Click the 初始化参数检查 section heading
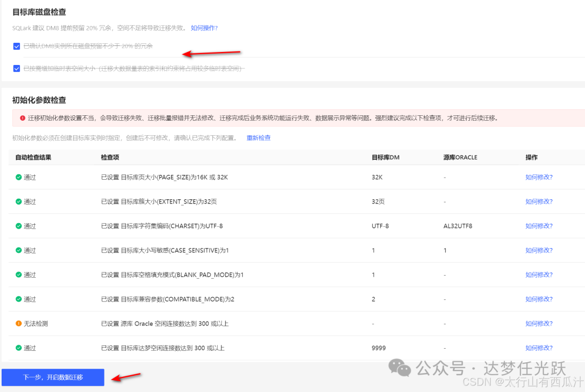Image resolution: width=585 pixels, height=392 pixels. (39, 100)
